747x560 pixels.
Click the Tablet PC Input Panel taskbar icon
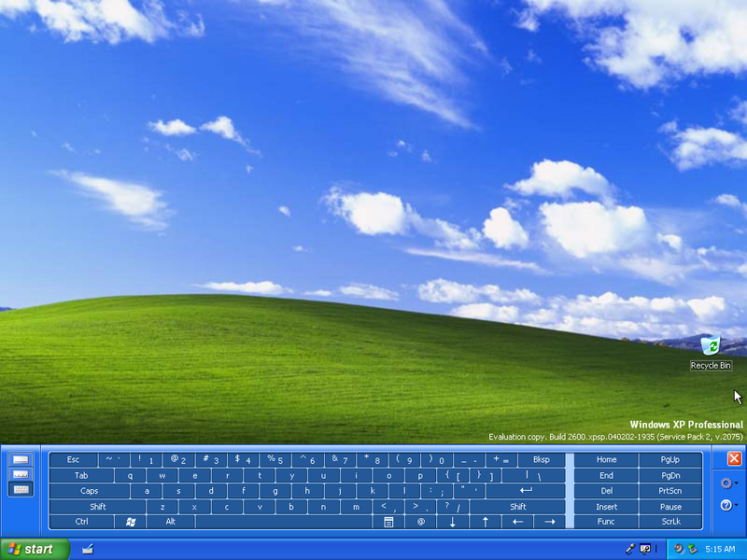pyautogui.click(x=87, y=550)
